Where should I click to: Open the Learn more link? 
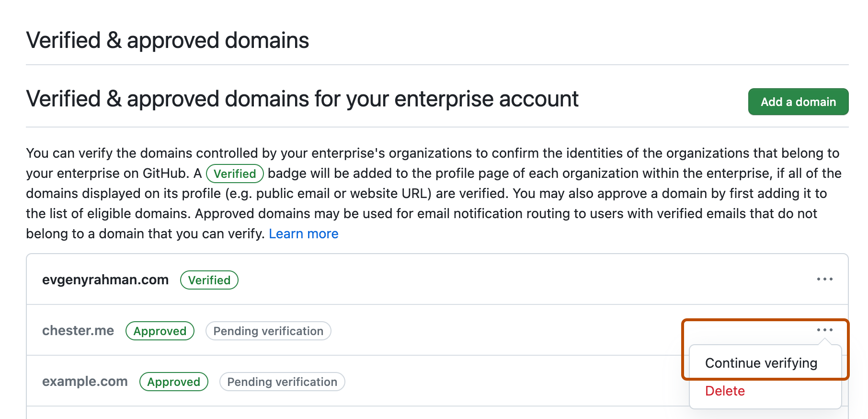[x=303, y=234]
